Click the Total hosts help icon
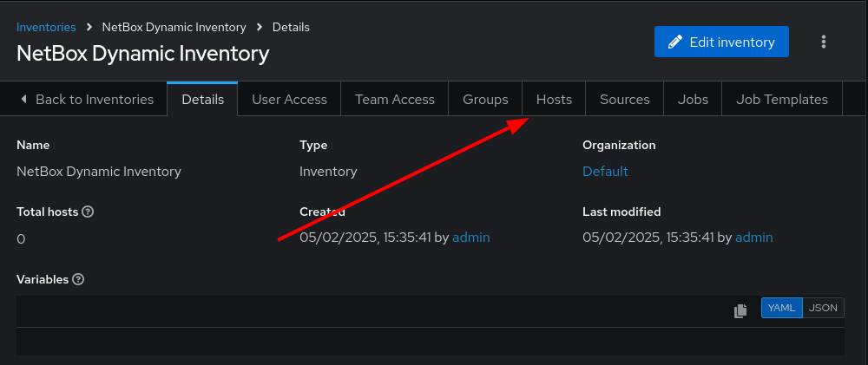868x365 pixels. pyautogui.click(x=88, y=212)
